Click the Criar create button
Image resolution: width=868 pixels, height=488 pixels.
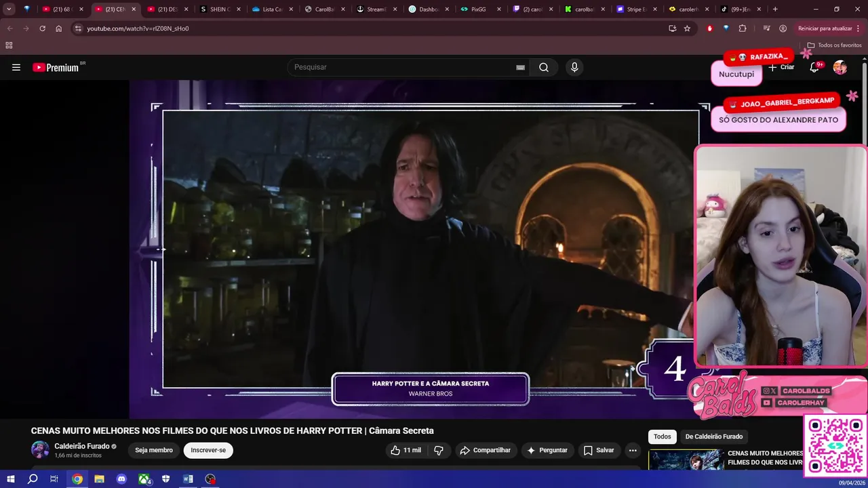(x=781, y=67)
